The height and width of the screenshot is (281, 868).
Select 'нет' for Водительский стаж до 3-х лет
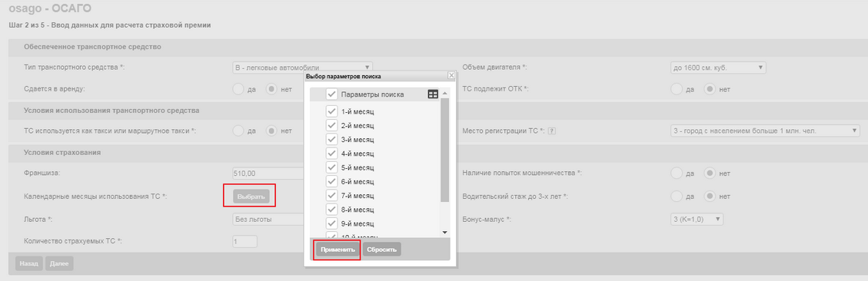click(709, 197)
